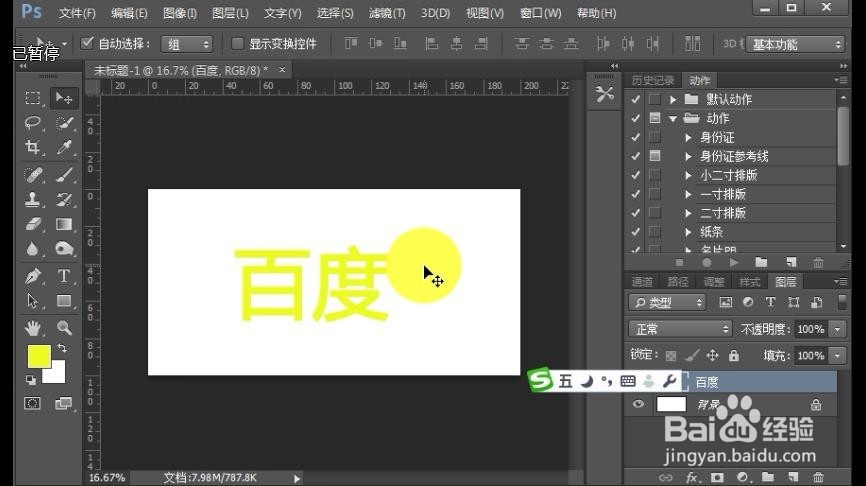The height and width of the screenshot is (486, 866).
Task: Close the 未标题-1 document tab
Action: coord(282,70)
